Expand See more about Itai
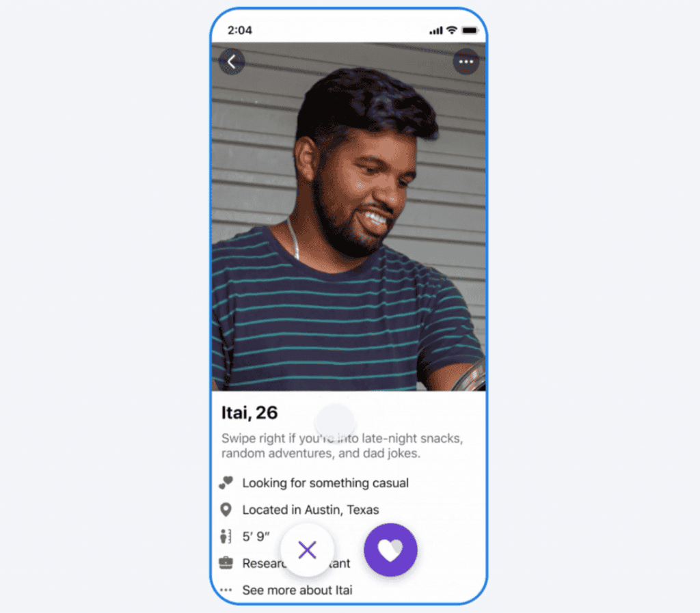Image resolution: width=700 pixels, height=613 pixels. tap(297, 590)
